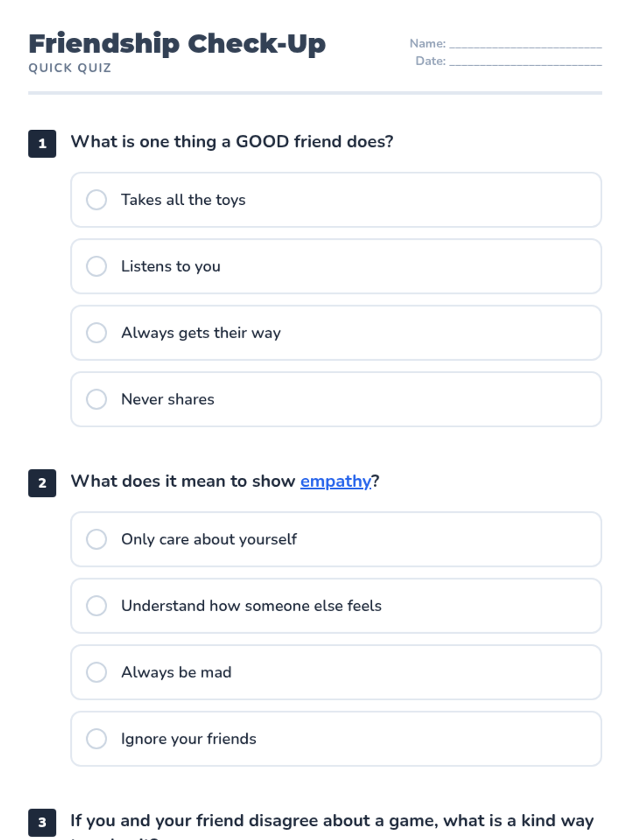630x840 pixels.
Task: Click the 'Never shares' answer text
Action: [167, 400]
